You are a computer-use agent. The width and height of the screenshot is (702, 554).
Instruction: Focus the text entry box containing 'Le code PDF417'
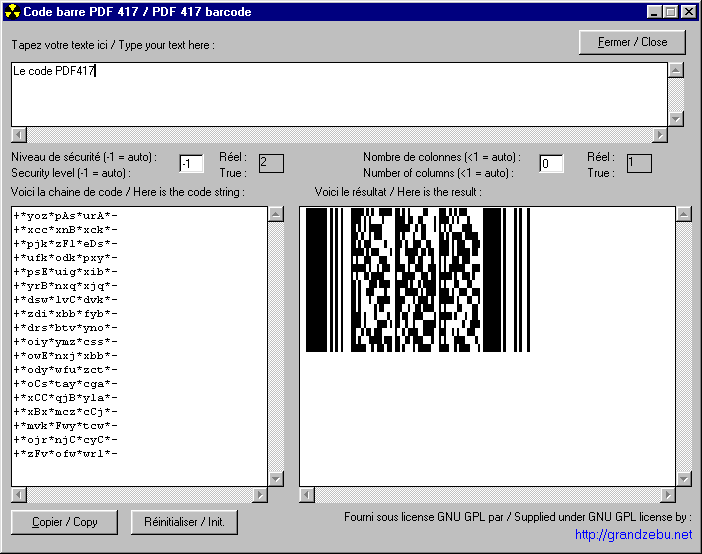[x=338, y=94]
